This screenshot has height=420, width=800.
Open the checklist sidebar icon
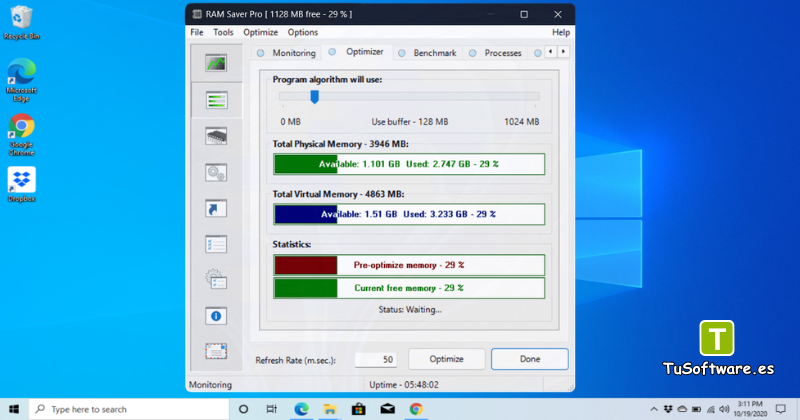[x=216, y=244]
